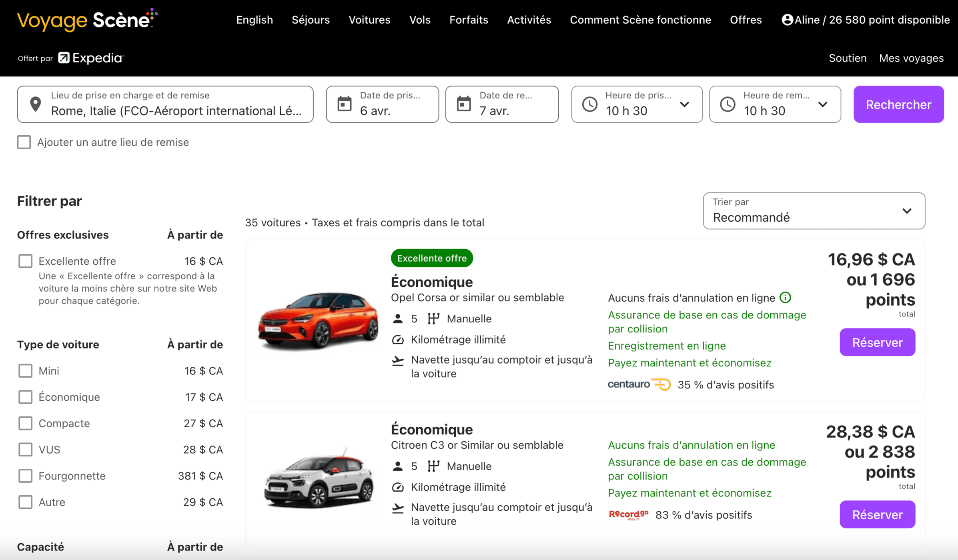Click the pickup date calendar icon

pyautogui.click(x=344, y=104)
